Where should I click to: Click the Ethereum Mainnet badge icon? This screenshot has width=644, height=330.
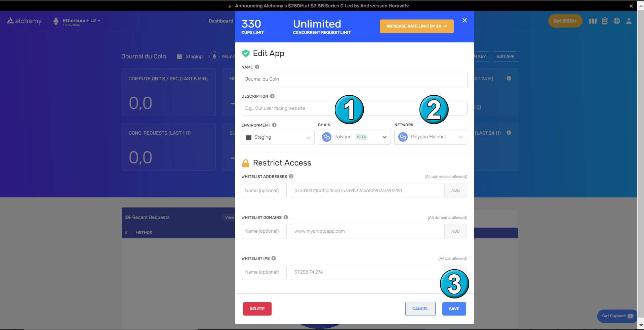(214, 56)
